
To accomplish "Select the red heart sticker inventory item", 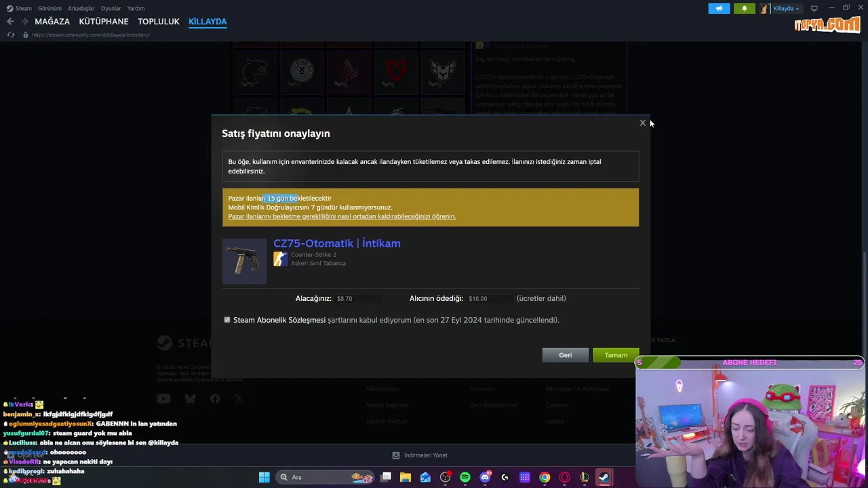I will click(x=395, y=71).
